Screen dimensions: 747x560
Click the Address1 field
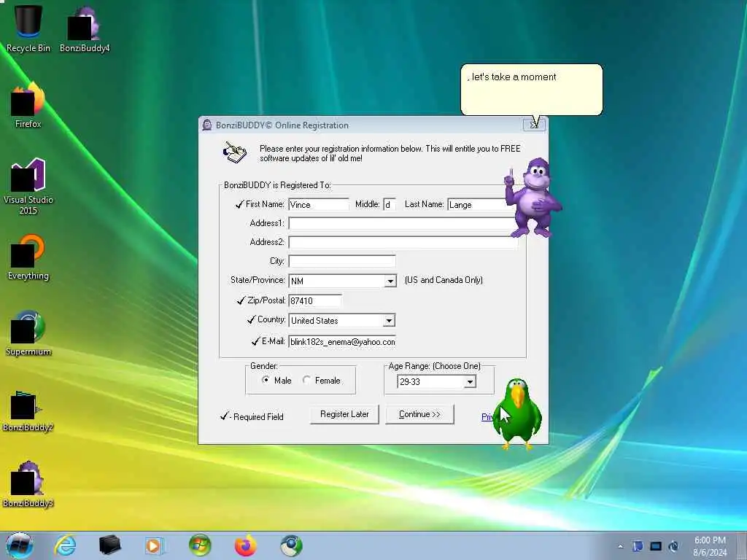[403, 224]
